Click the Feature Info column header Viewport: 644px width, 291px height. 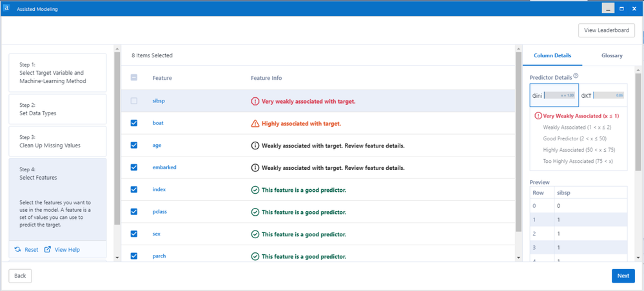[x=266, y=78]
